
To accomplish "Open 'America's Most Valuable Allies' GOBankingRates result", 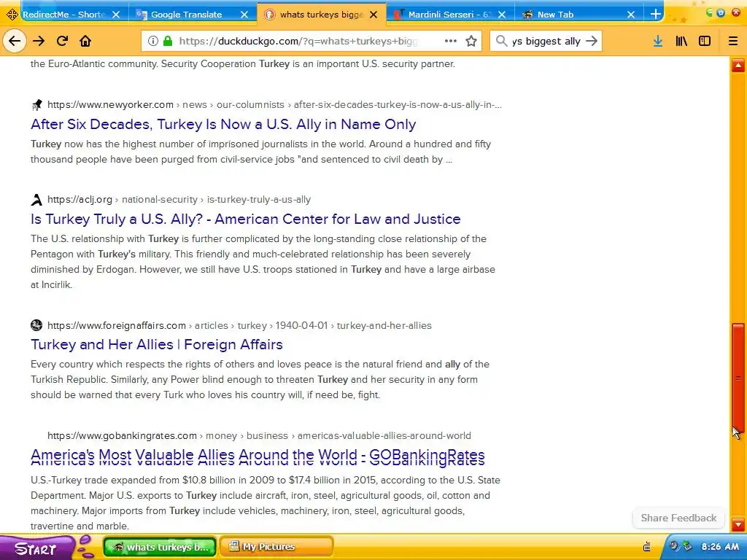I will point(258,456).
